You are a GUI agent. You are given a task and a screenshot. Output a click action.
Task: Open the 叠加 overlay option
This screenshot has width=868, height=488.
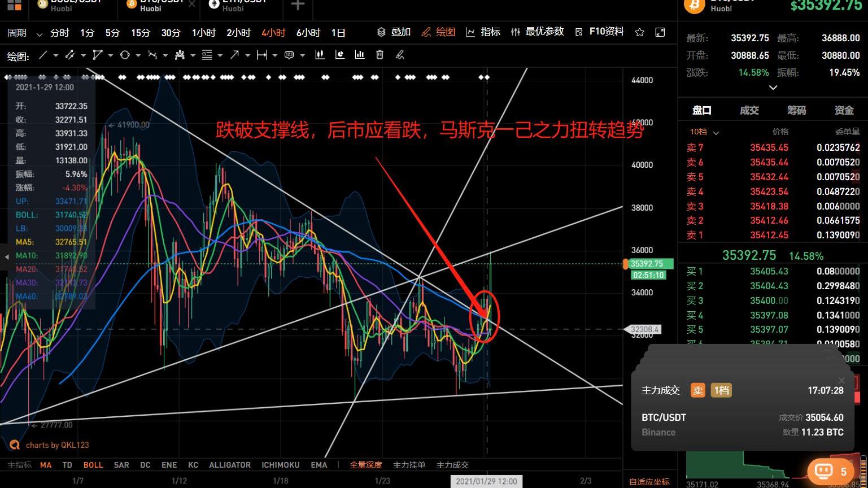(394, 32)
